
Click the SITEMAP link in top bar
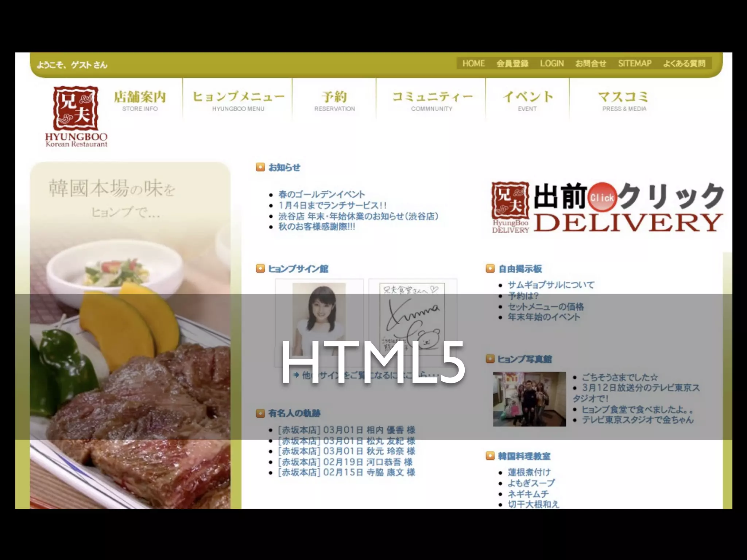click(x=635, y=63)
